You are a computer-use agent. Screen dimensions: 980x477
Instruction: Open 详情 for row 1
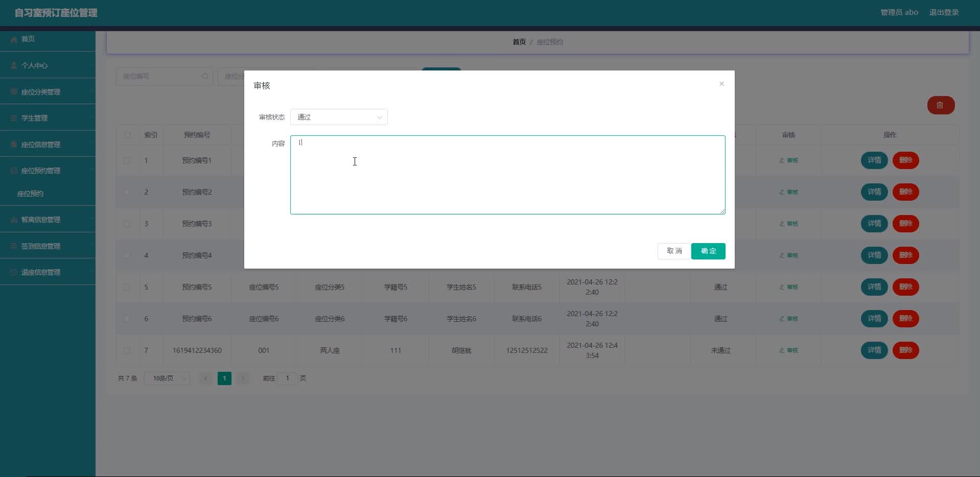874,160
